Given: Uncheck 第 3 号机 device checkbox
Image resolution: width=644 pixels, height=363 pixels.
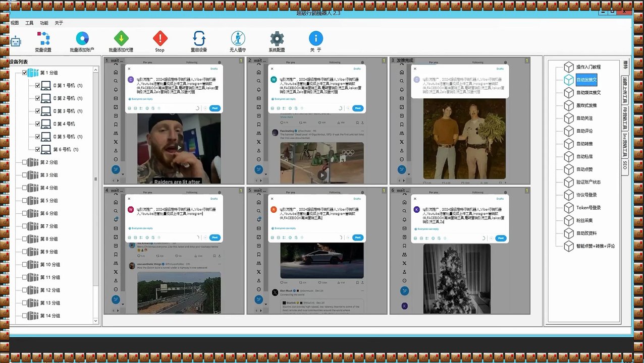Looking at the screenshot, I should [x=37, y=111].
